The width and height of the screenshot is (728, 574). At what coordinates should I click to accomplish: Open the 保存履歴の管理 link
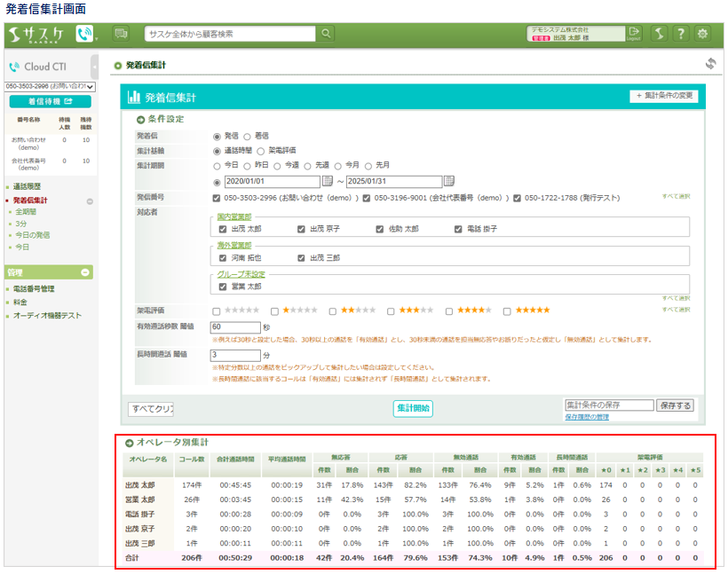587,417
